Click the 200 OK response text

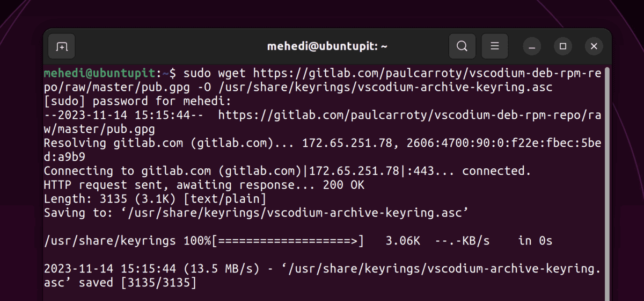click(343, 185)
